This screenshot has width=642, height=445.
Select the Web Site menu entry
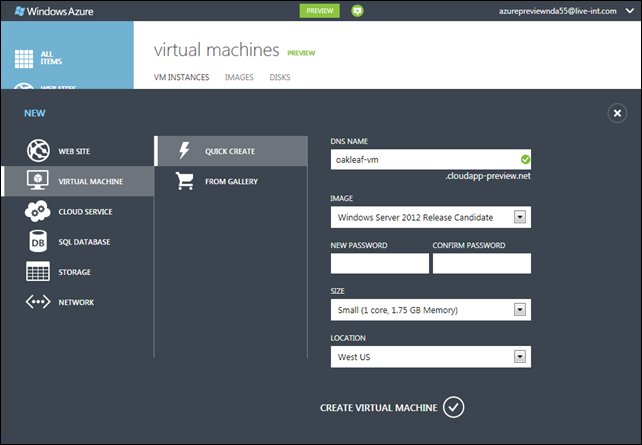coord(78,151)
